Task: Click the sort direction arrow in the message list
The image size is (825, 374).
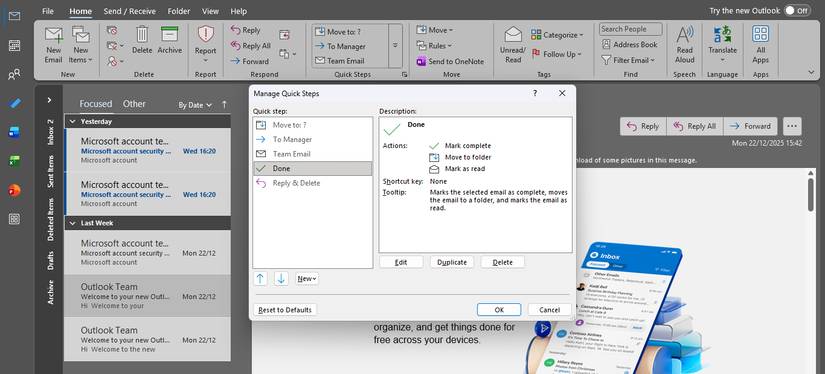Action: click(x=224, y=105)
